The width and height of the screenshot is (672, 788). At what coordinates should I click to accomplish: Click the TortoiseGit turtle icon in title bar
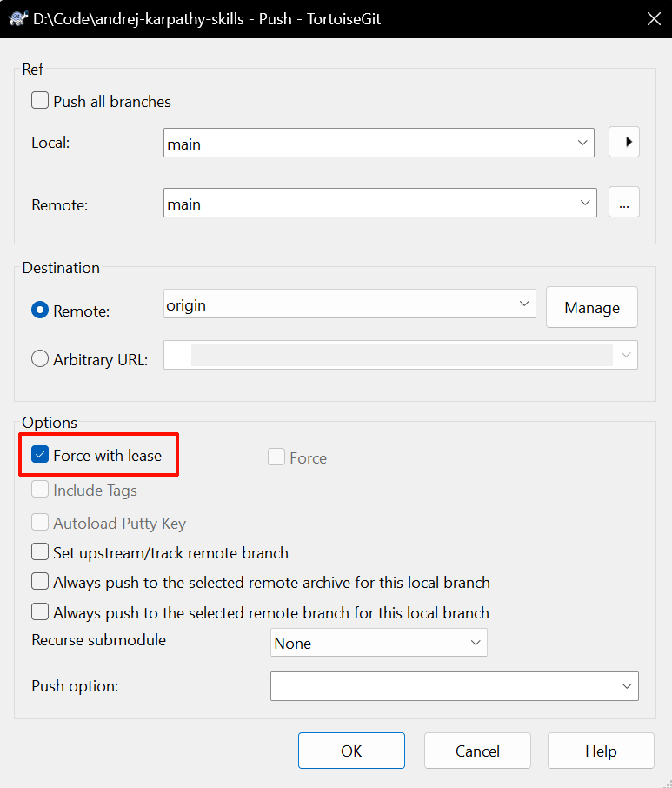[x=18, y=19]
